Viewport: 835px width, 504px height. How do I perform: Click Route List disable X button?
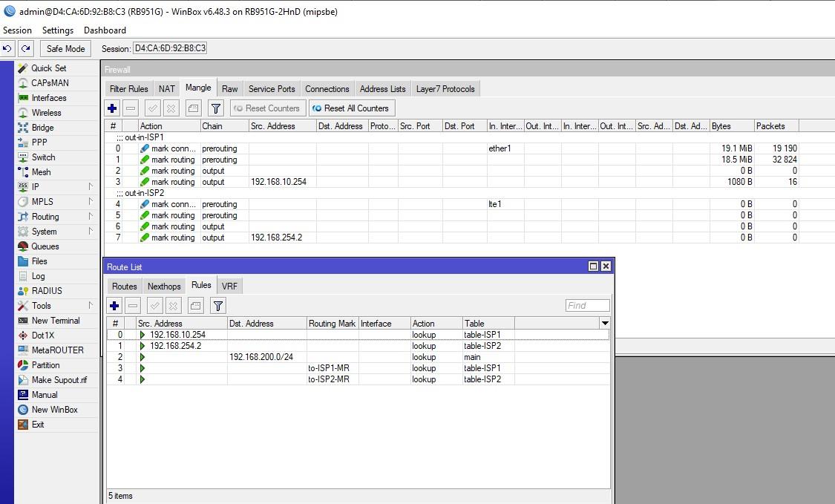(173, 305)
